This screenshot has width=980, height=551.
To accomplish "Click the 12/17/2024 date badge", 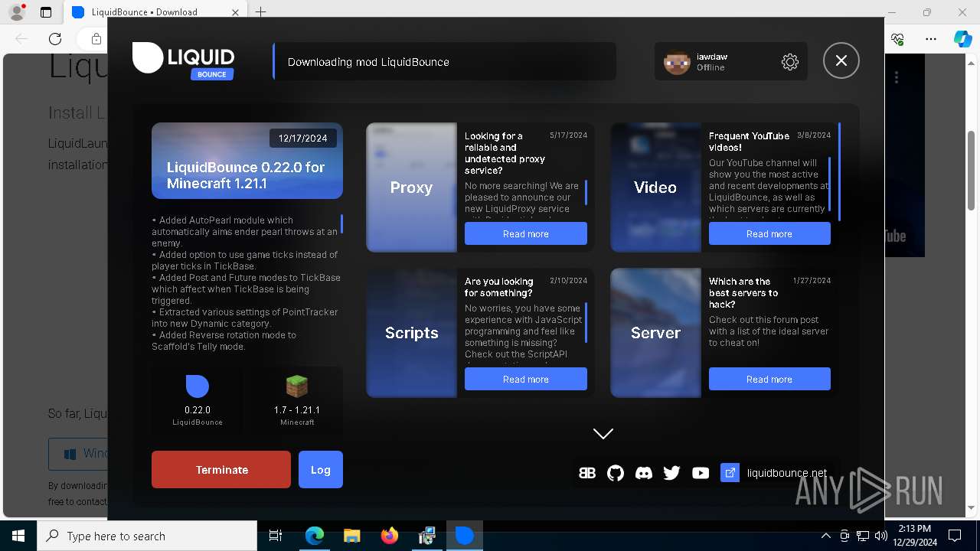I will (303, 139).
